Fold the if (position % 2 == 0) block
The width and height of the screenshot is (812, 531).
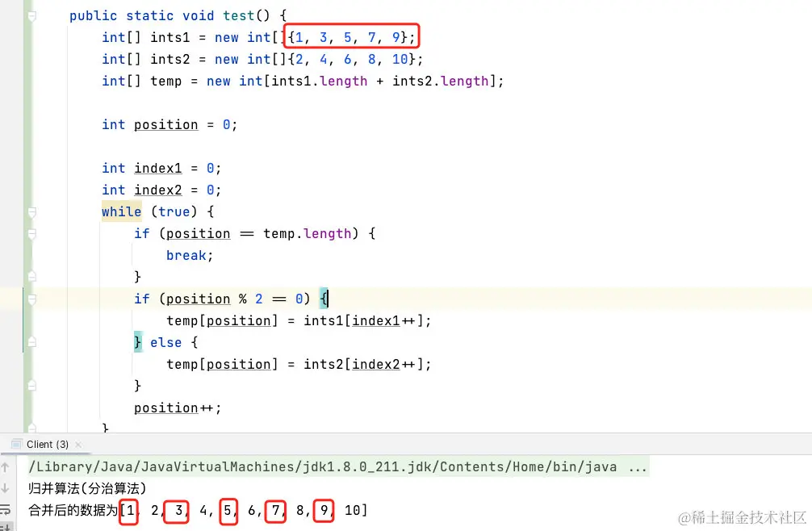coord(31,299)
